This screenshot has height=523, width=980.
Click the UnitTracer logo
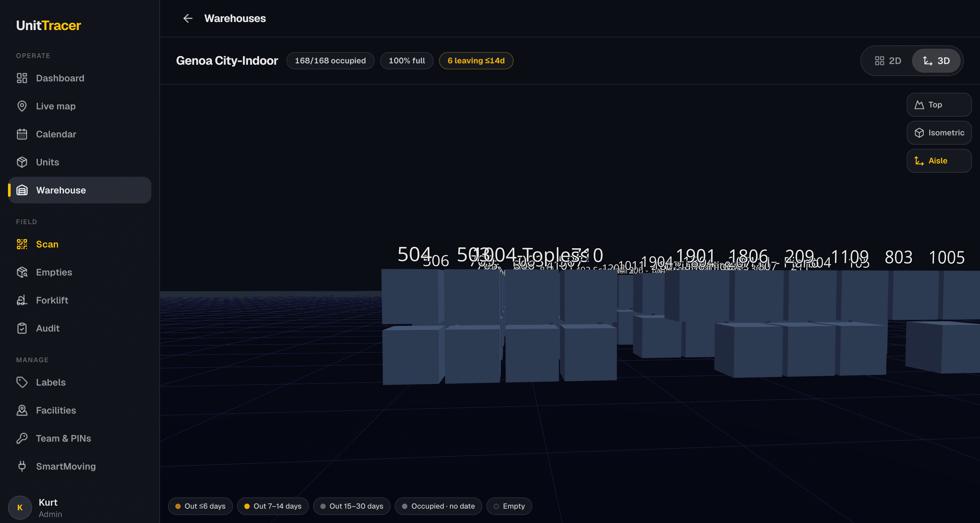[49, 25]
